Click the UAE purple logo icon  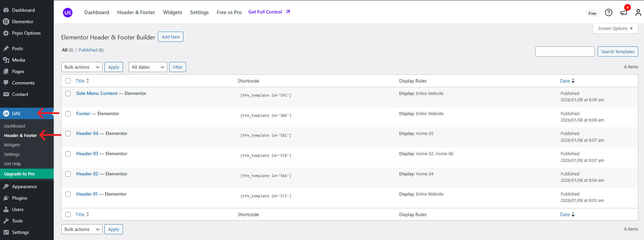click(68, 13)
